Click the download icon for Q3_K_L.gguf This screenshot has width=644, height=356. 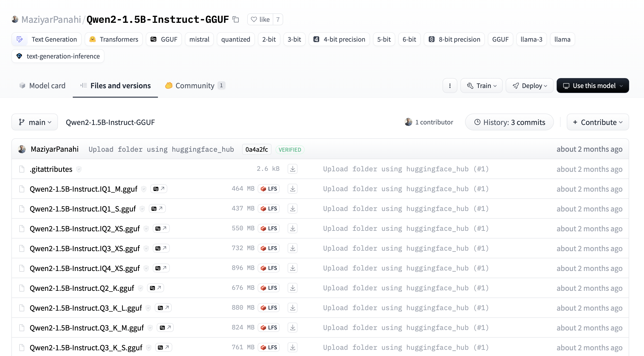[293, 308]
